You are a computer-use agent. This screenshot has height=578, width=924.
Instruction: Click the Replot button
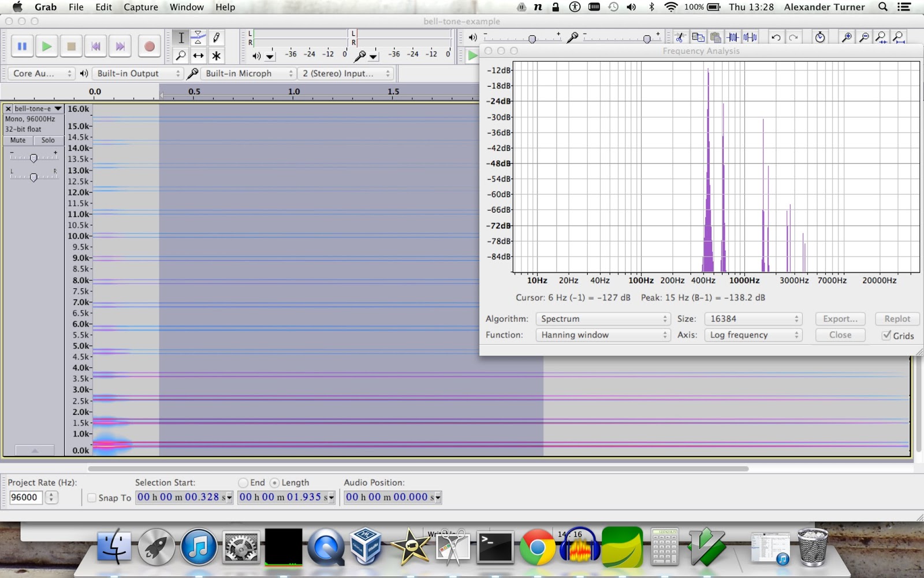click(x=897, y=318)
